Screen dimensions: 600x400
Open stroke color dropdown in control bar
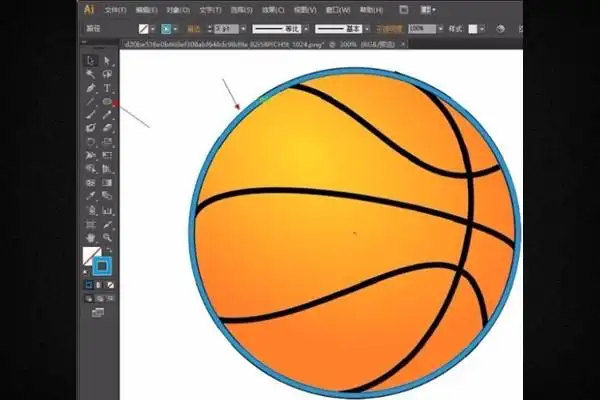click(175, 29)
